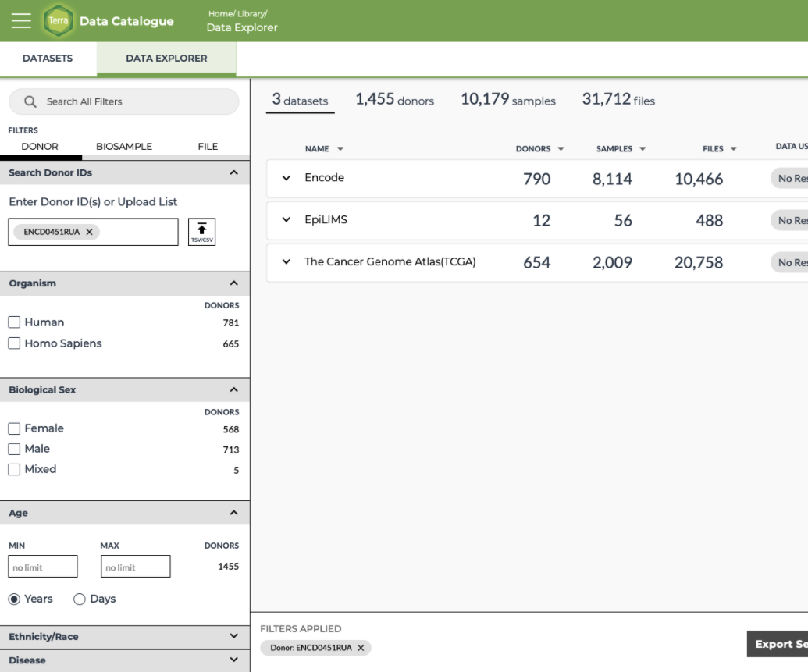Viewport: 808px width, 672px height.
Task: Open the DONOR filters tab
Action: coord(40,147)
